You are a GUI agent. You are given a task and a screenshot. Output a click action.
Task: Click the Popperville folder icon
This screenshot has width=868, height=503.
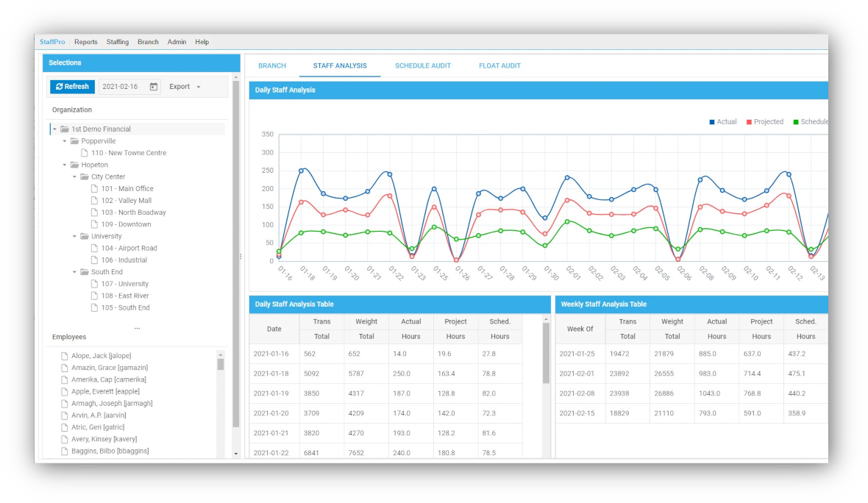coord(74,141)
